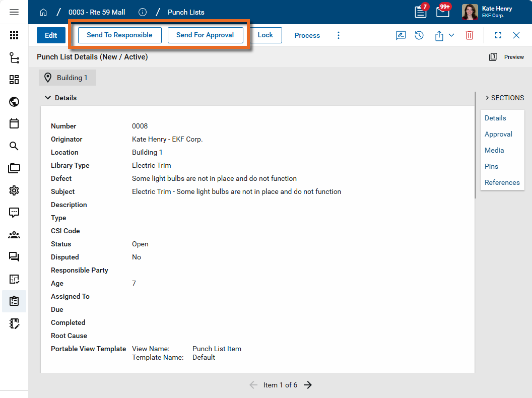Viewport: 532px width, 398px height.
Task: Go to the next punch list item
Action: (x=308, y=385)
